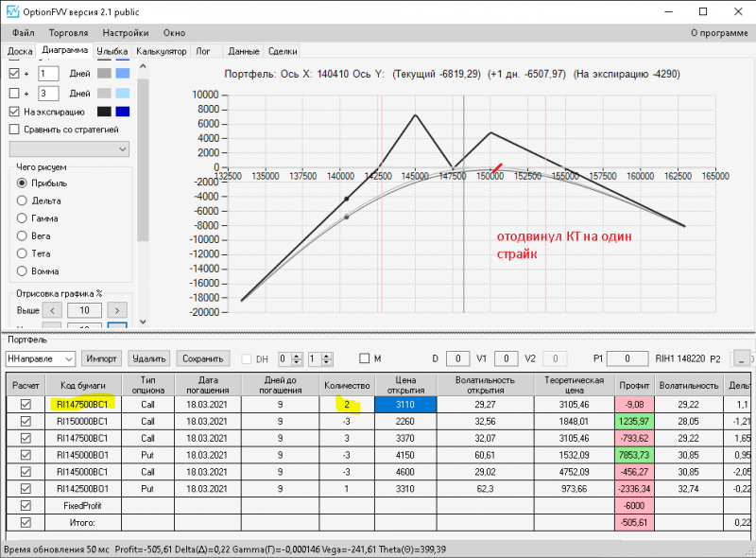Toggle the M checkbox
Screen dimensions: 756x558
[x=365, y=358]
